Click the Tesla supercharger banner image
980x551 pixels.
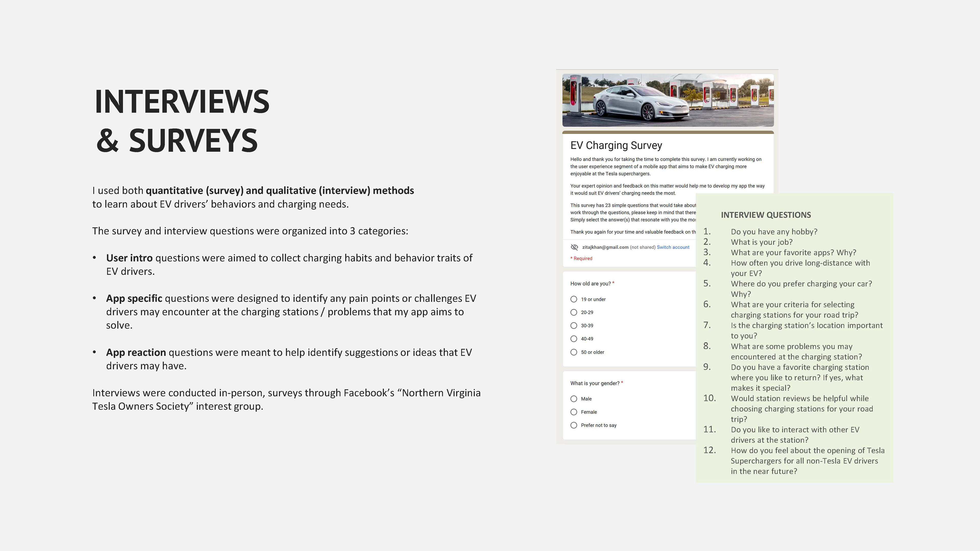coord(668,101)
